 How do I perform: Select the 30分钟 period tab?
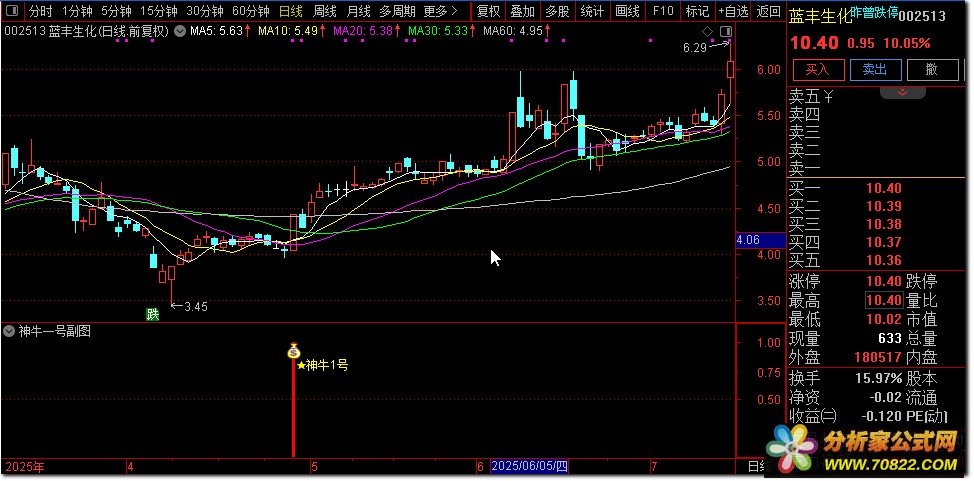pyautogui.click(x=204, y=11)
